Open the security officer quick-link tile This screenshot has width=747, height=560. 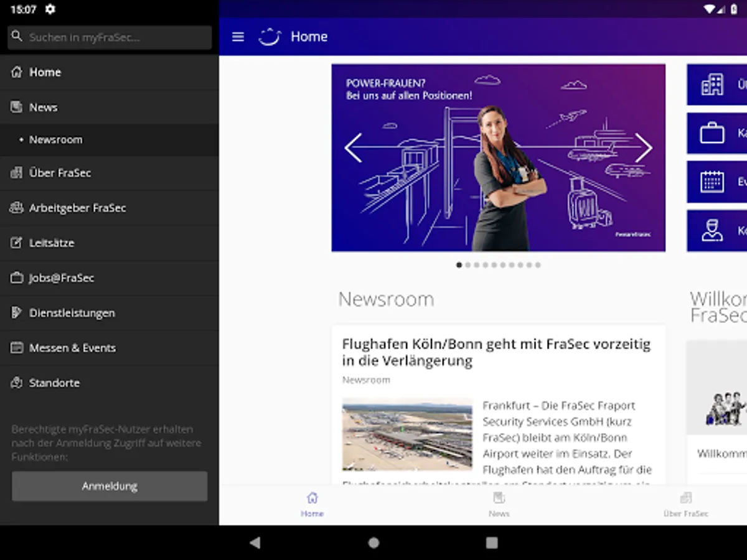(x=716, y=230)
